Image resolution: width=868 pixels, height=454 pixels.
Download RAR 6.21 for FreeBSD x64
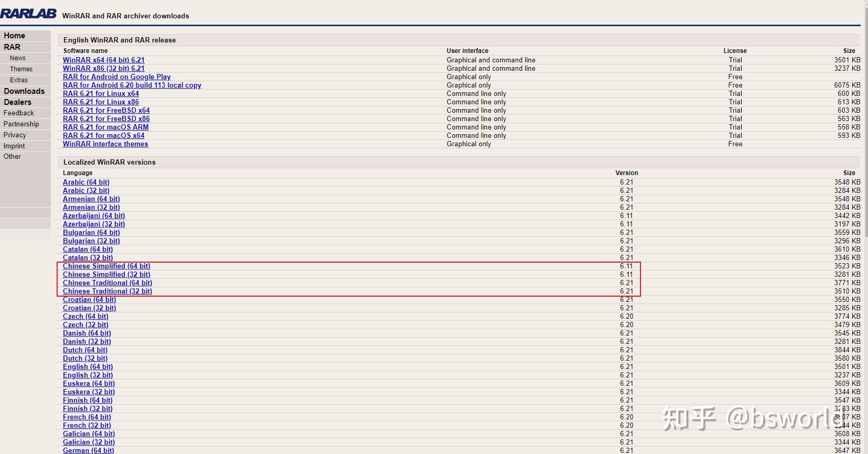point(106,111)
